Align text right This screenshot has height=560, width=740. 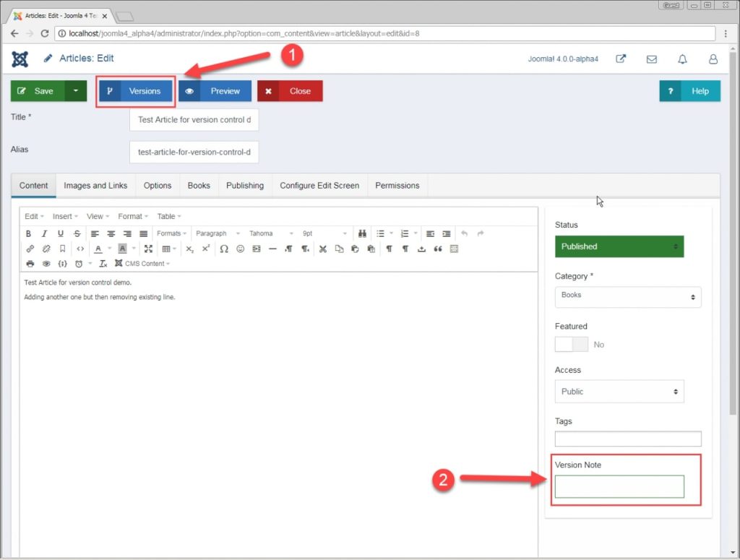click(127, 233)
